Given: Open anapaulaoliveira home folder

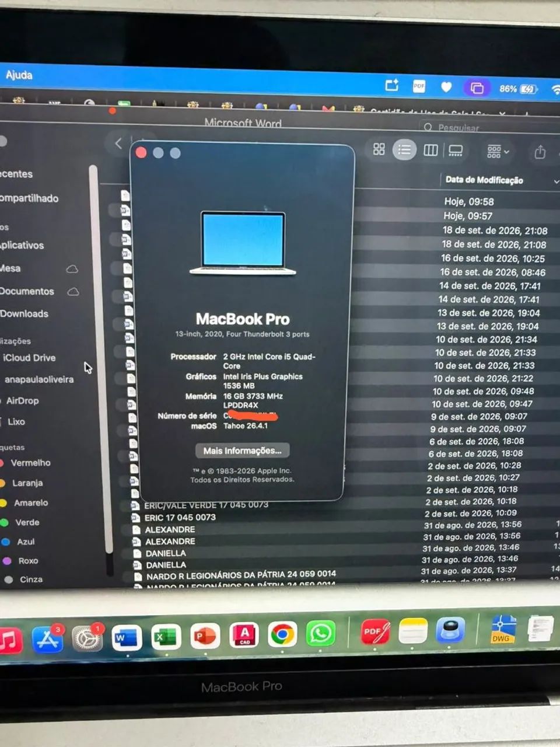Looking at the screenshot, I should click(38, 379).
